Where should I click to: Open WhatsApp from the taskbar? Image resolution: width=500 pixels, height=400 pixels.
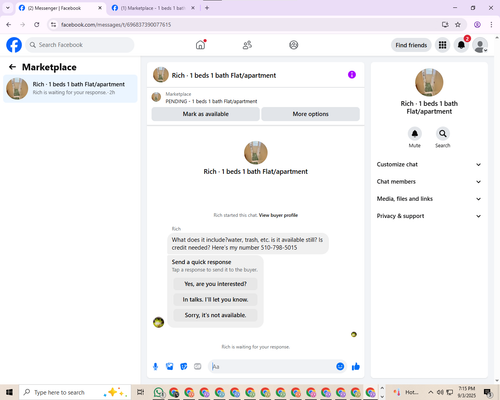point(159,392)
